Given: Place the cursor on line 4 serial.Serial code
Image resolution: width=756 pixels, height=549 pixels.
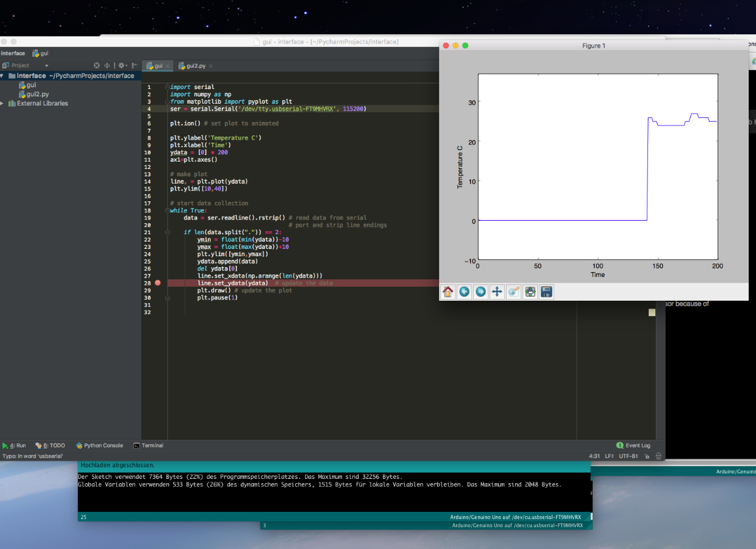Looking at the screenshot, I should 268,109.
